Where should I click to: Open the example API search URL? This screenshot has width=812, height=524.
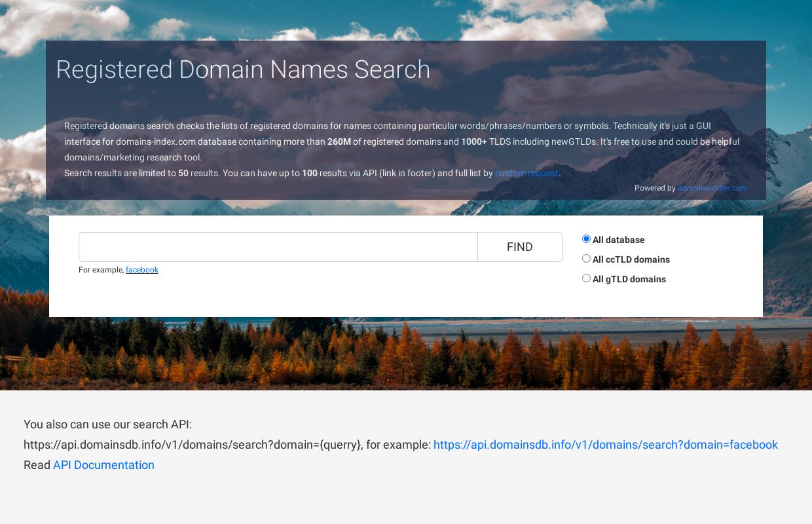[606, 445]
